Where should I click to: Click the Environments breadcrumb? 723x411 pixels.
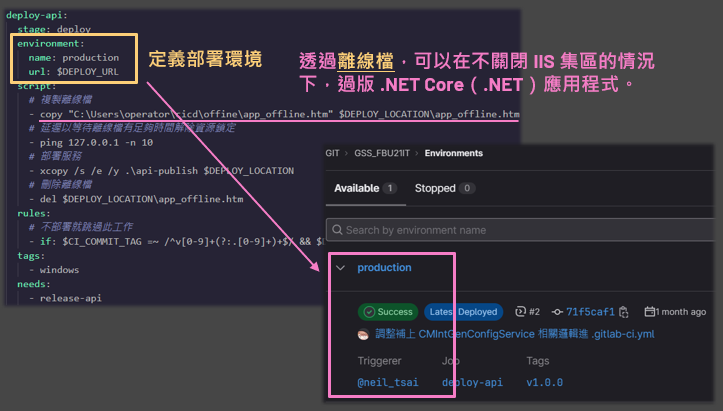[454, 153]
